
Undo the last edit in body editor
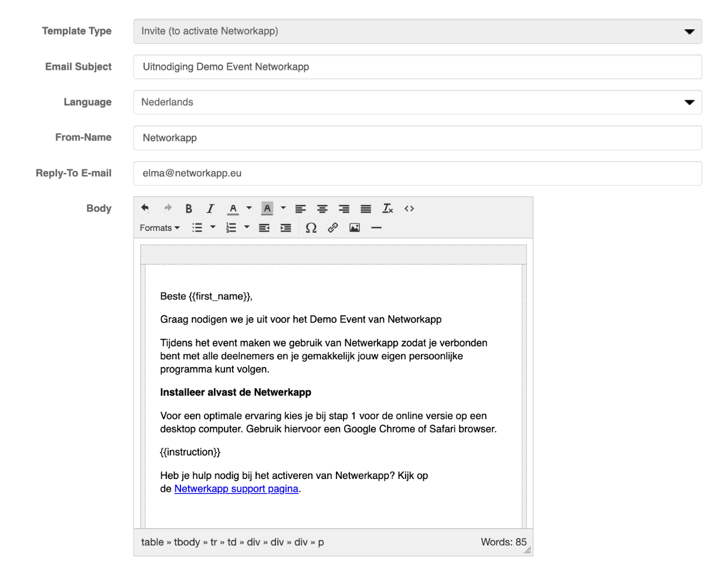(145, 208)
